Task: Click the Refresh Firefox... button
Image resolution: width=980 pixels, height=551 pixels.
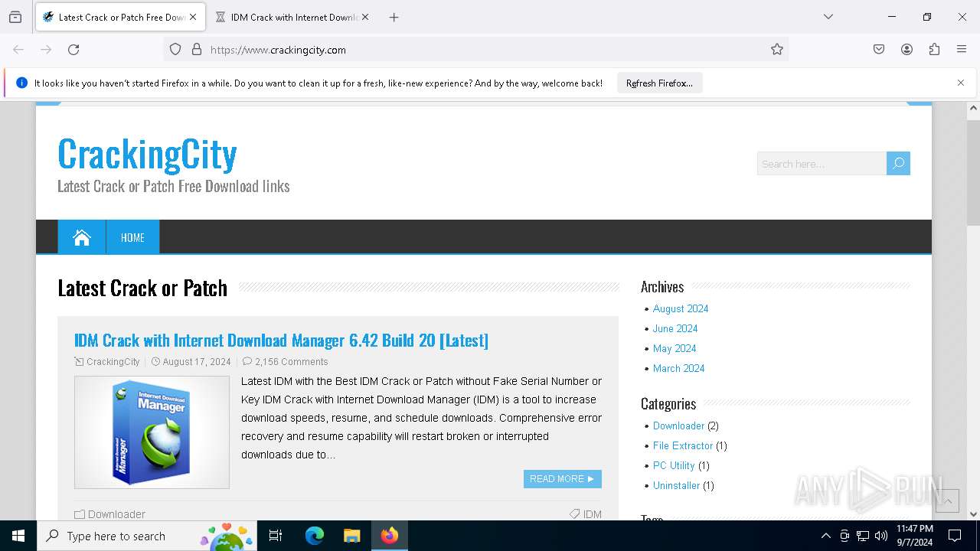Action: [659, 83]
